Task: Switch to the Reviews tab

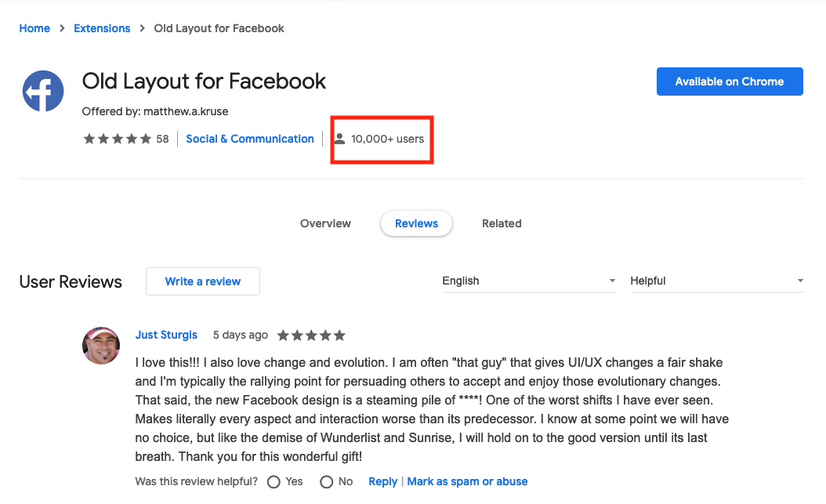Action: point(417,224)
